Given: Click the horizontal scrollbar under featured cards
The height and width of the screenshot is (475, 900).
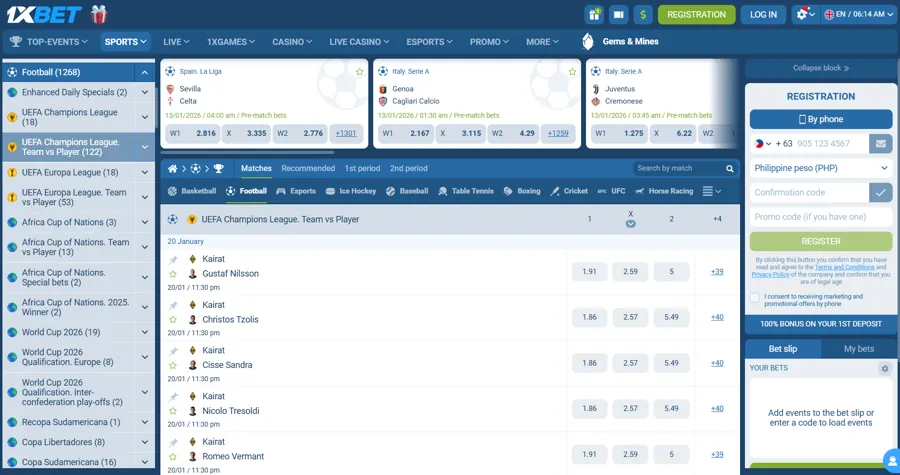Looking at the screenshot, I should pos(247,153).
